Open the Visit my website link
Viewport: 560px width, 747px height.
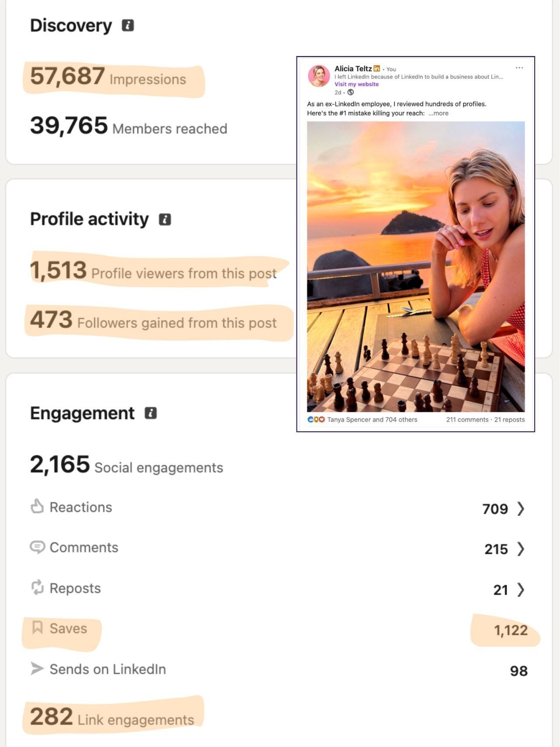[357, 84]
